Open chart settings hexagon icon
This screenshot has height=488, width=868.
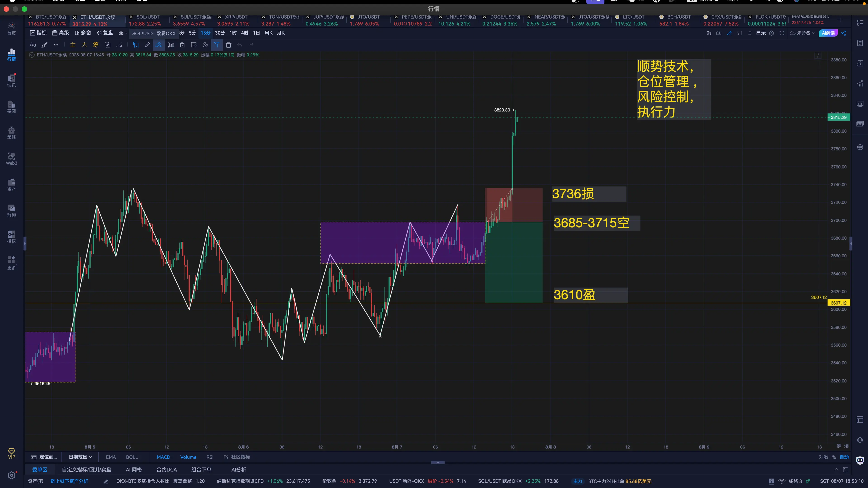tap(772, 33)
